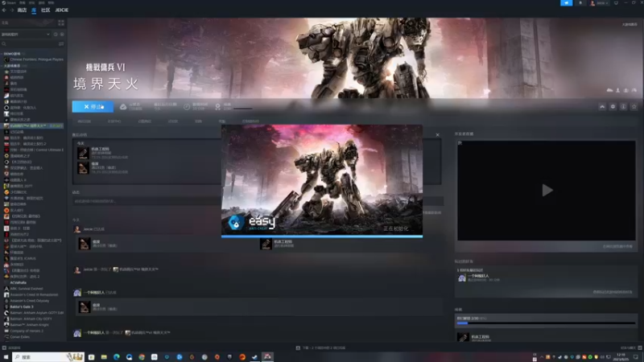Screen dimensions: 644x362
Task: Click the achievements progress bar in game bar
Action: (243, 109)
